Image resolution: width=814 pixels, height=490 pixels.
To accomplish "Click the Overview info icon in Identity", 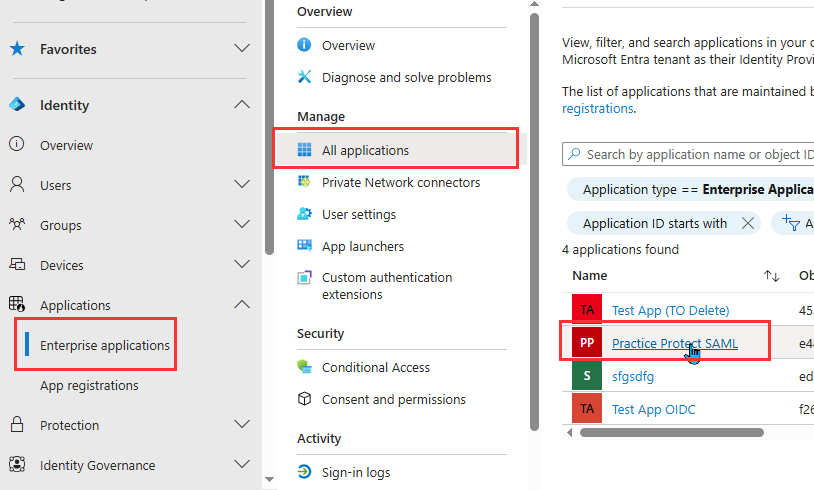I will (x=17, y=143).
